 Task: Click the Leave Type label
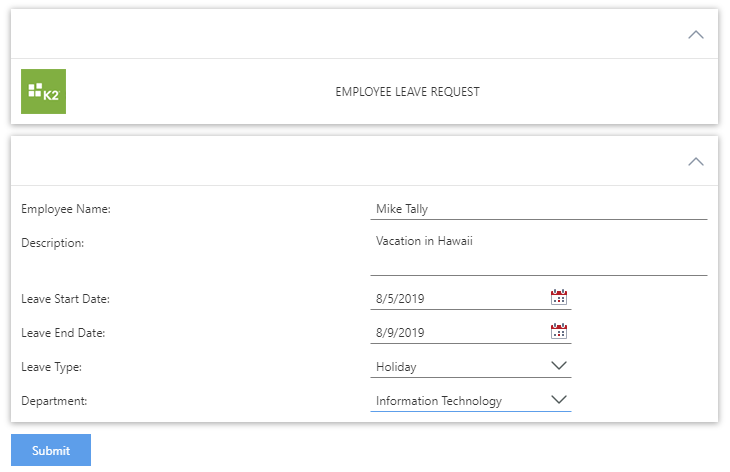coord(52,367)
